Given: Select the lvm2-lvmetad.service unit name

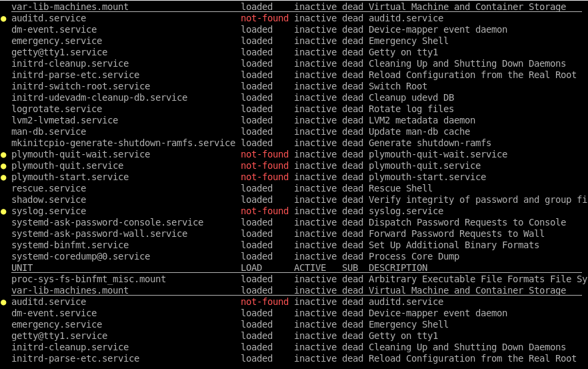Looking at the screenshot, I should 65,120.
